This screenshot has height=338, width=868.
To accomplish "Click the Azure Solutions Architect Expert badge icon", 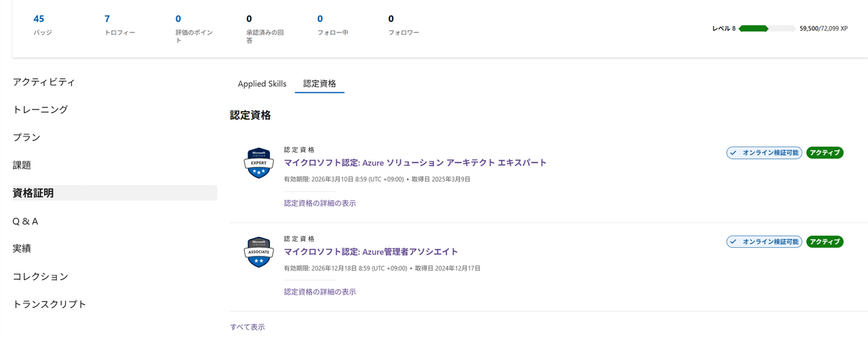I will pyautogui.click(x=258, y=164).
